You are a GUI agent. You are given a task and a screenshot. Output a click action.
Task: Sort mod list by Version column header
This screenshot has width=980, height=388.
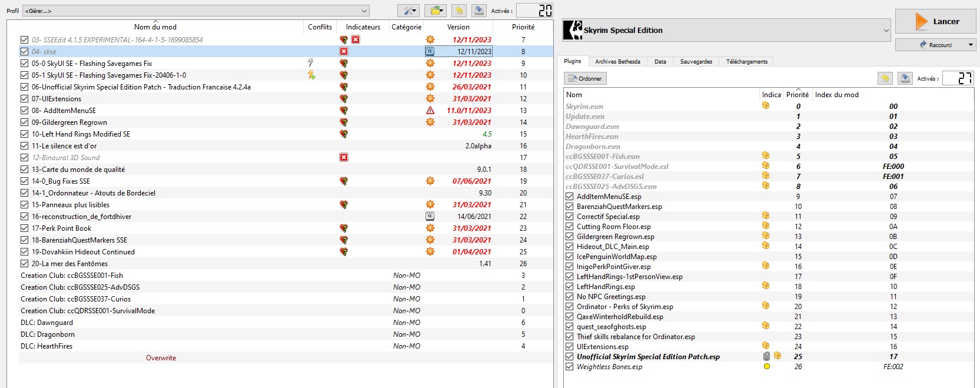(x=459, y=27)
